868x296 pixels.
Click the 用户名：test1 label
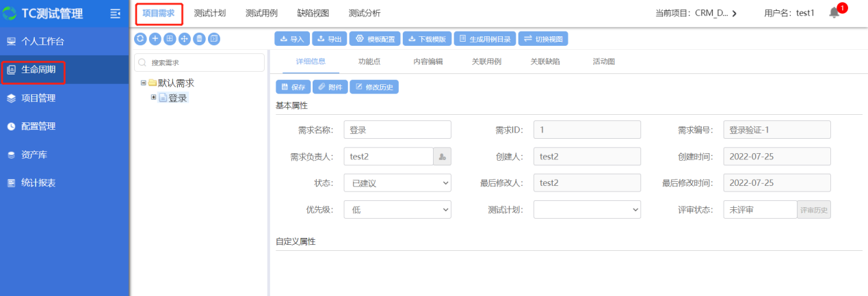click(789, 13)
